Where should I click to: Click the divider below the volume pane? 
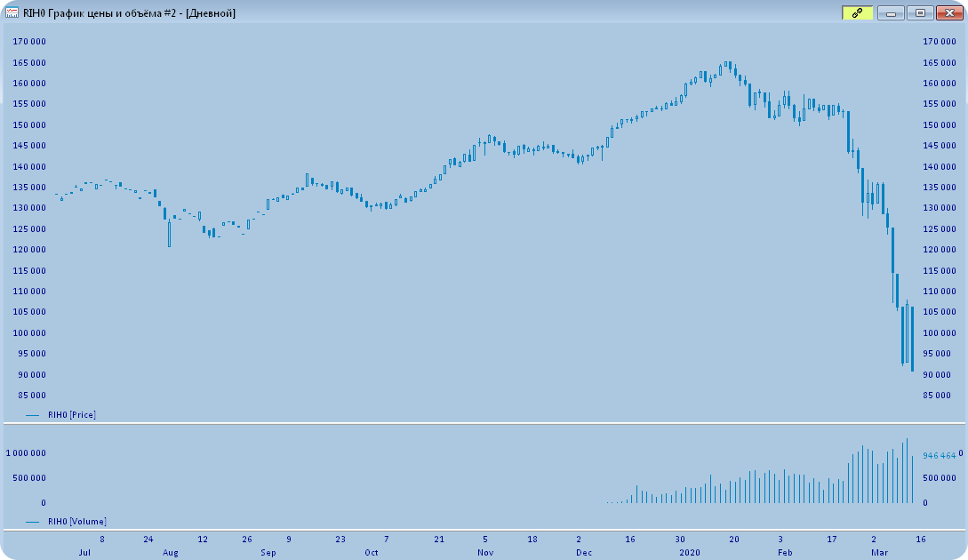pos(484,531)
